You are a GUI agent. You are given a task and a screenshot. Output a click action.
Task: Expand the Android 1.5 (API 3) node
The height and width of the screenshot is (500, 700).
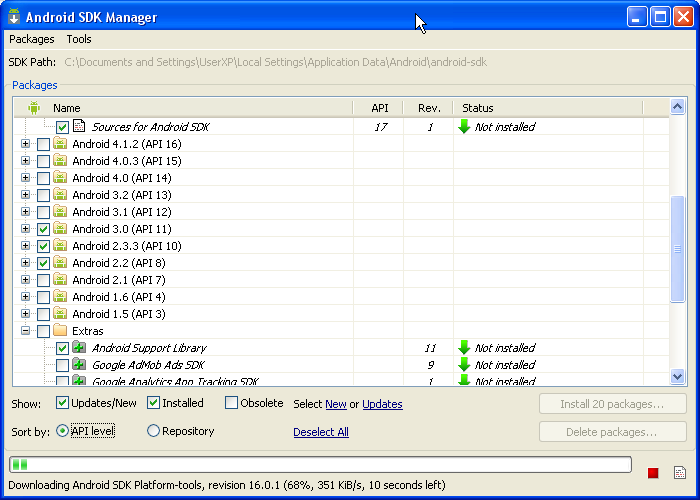(25, 313)
